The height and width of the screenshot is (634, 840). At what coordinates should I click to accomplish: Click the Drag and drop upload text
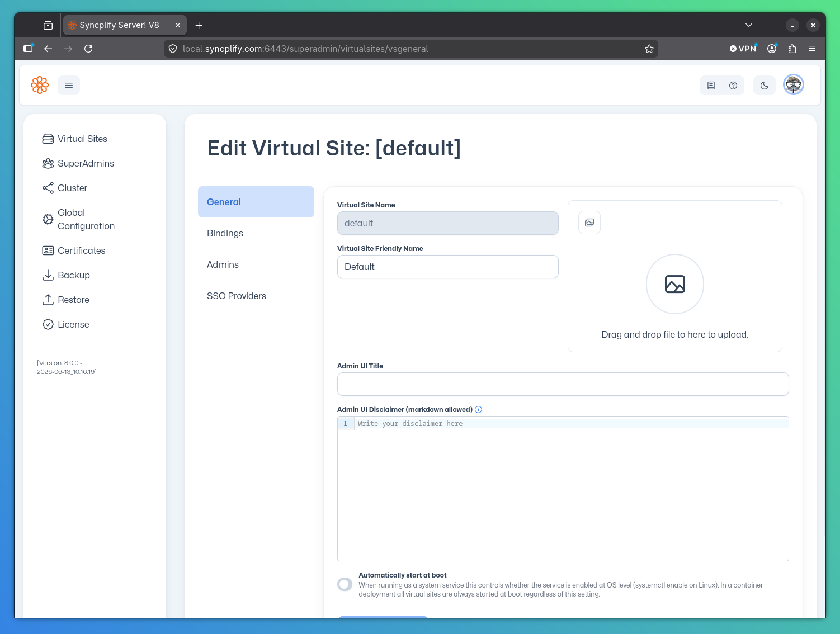tap(675, 334)
